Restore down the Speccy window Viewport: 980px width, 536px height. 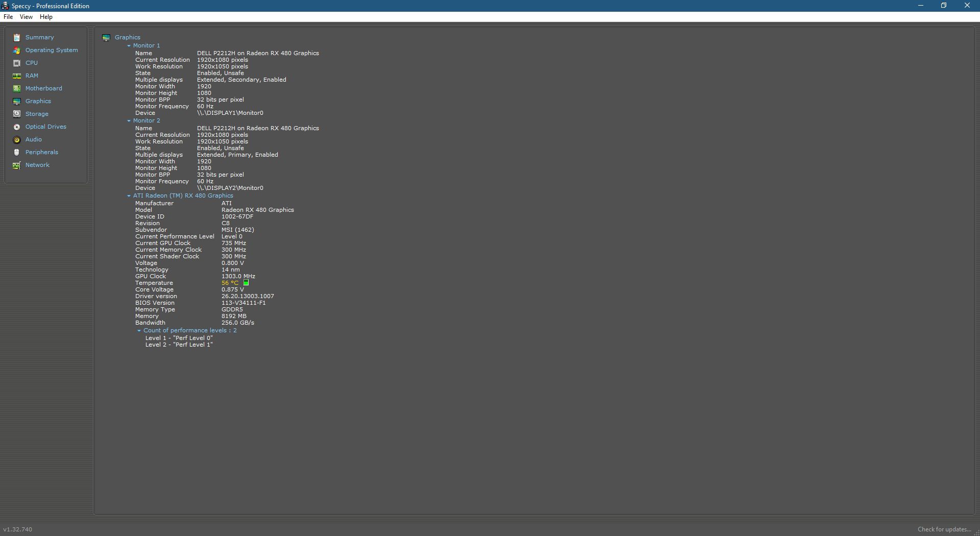[944, 6]
